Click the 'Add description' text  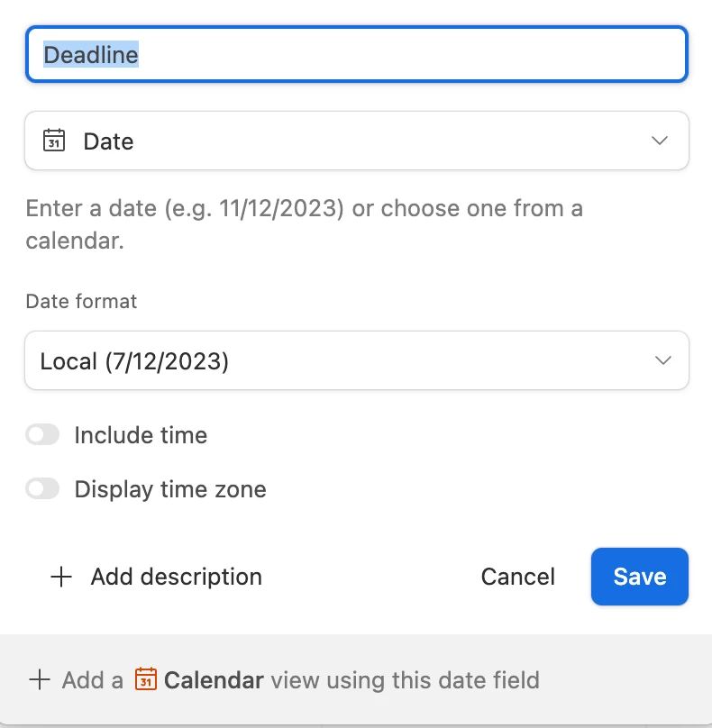[176, 578]
